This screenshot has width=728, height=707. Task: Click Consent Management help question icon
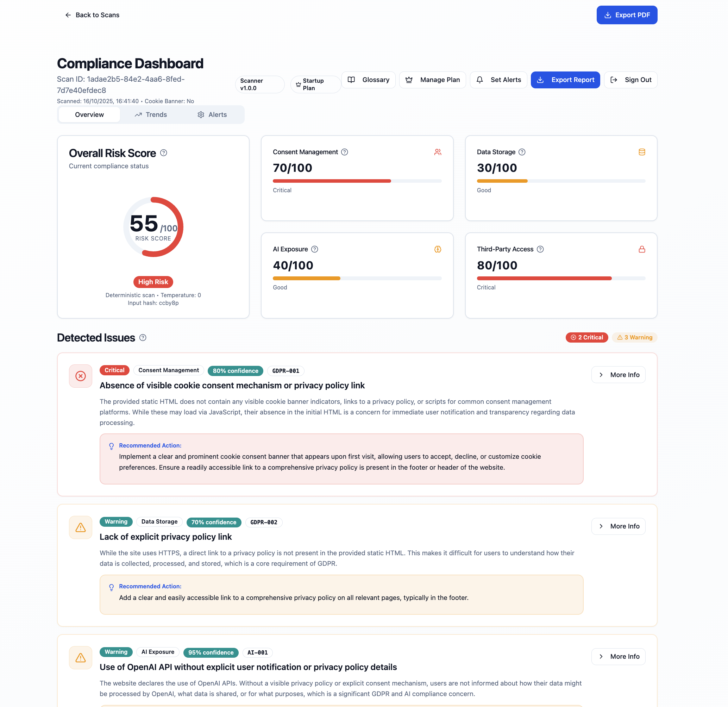point(344,152)
